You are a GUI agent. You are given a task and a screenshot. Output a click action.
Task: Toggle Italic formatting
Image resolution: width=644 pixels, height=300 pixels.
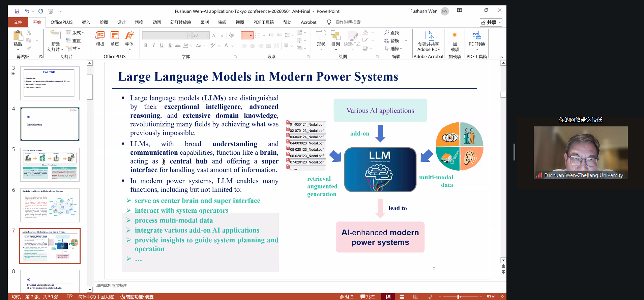[x=154, y=46]
